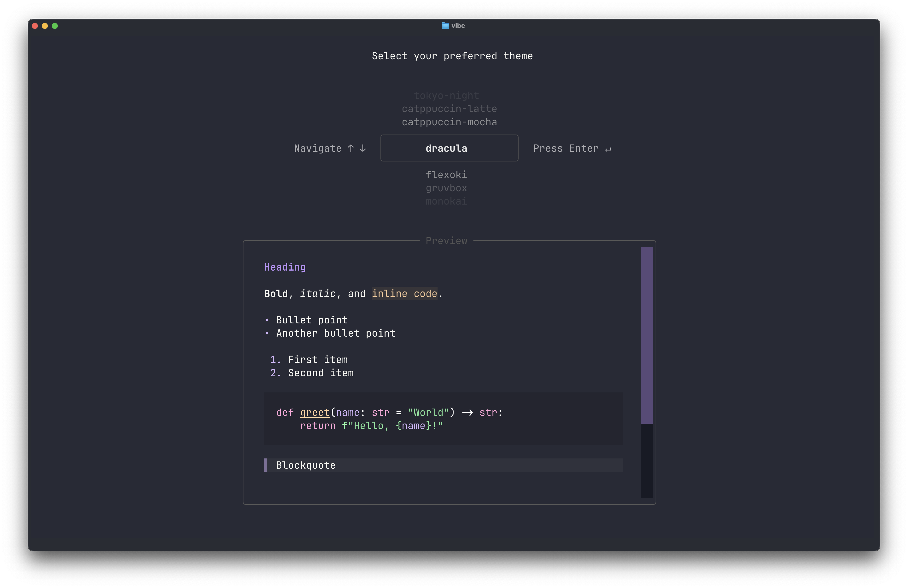Click the Preview panel title
This screenshot has height=588, width=908.
[446, 240]
